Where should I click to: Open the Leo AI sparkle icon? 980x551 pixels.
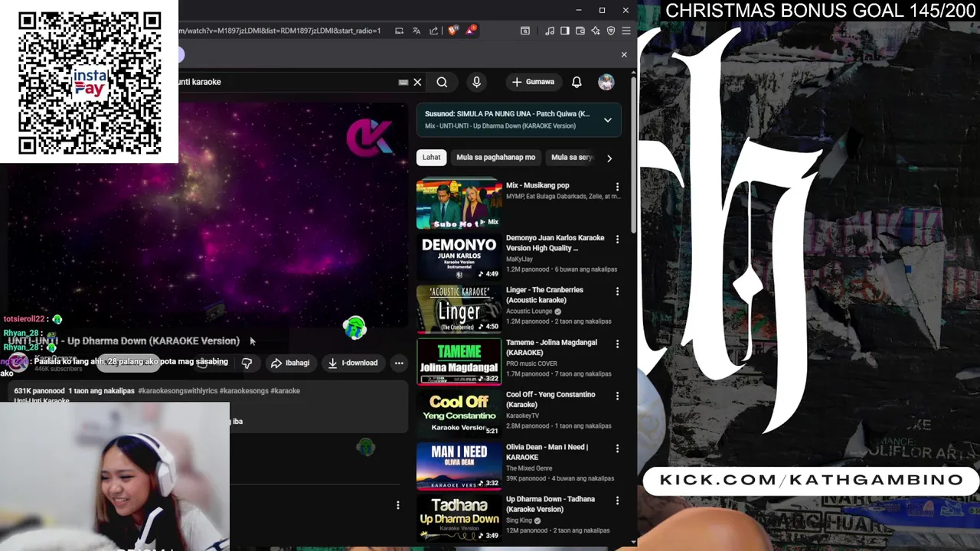coord(596,31)
